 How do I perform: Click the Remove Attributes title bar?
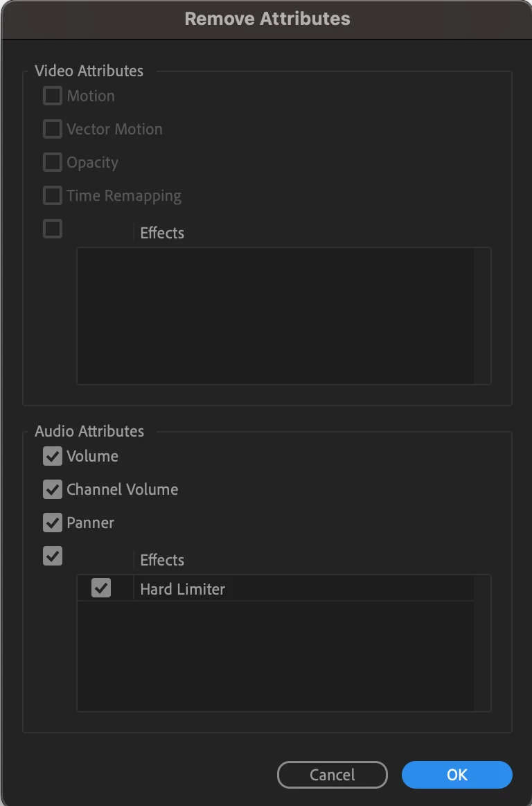267,19
